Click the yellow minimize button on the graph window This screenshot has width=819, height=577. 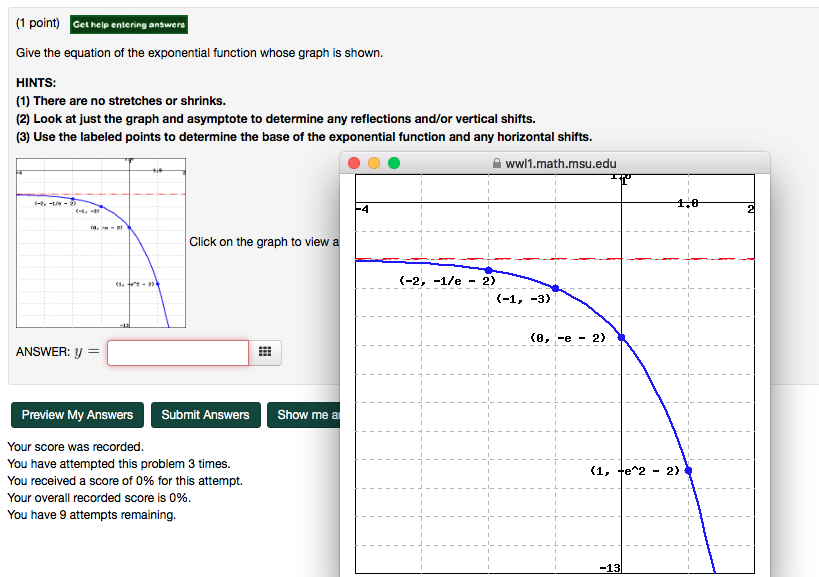point(372,161)
